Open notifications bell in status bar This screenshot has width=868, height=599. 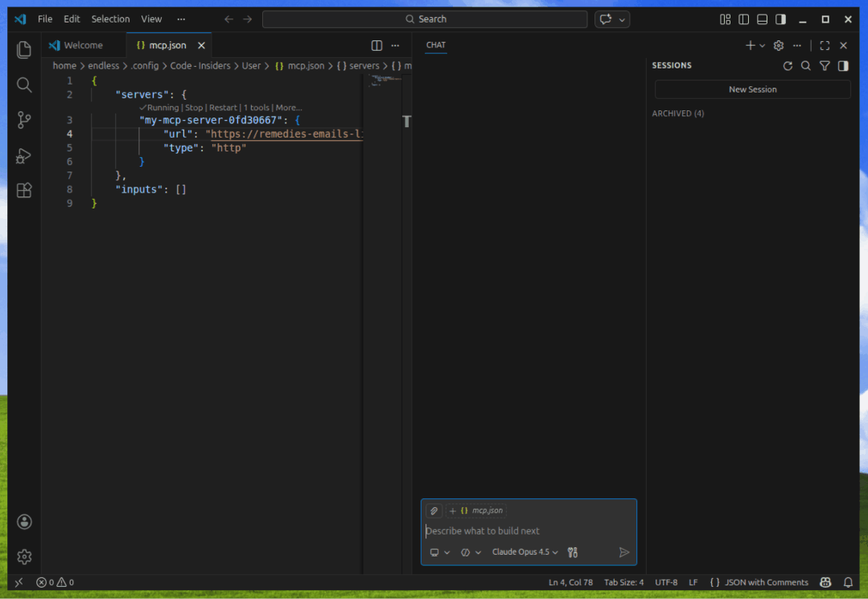point(848,582)
